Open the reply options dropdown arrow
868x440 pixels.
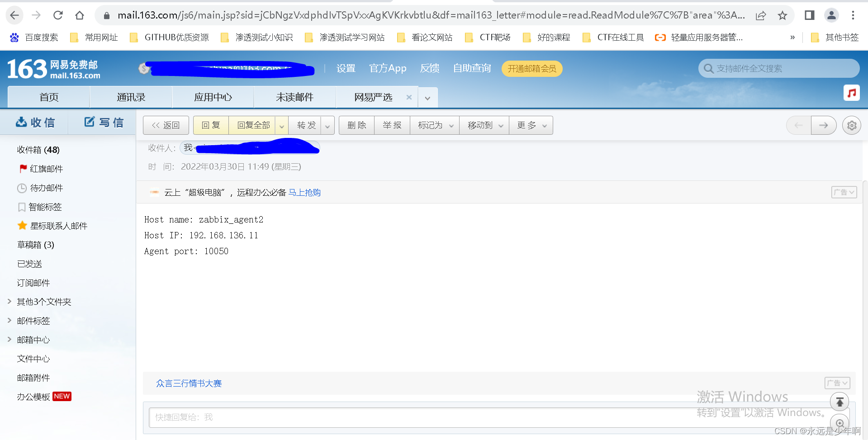(x=282, y=126)
